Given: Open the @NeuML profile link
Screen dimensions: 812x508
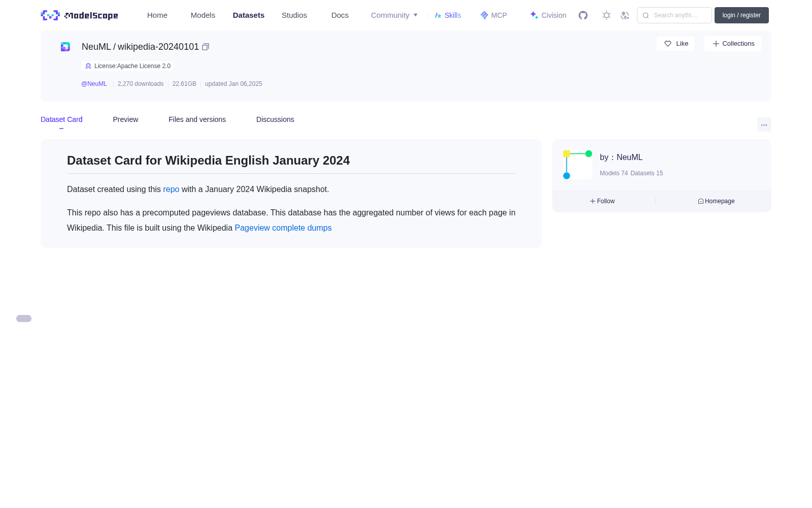Looking at the screenshot, I should pyautogui.click(x=94, y=84).
